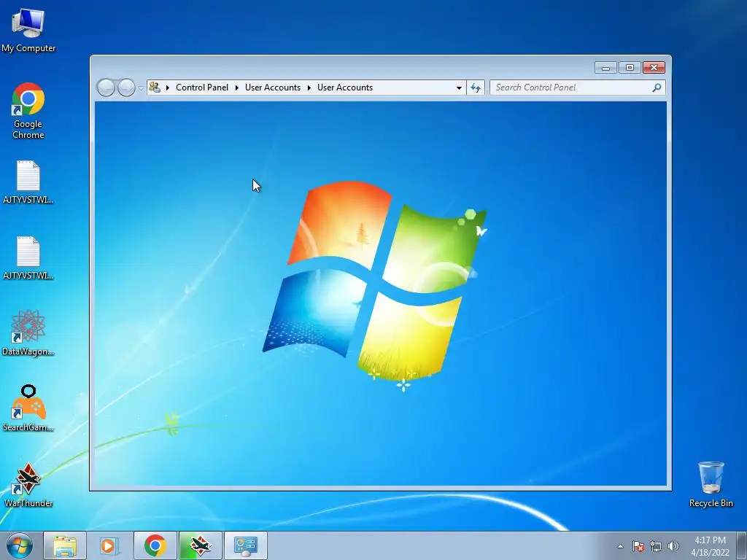Click last User Accounts breadcrumb

point(345,87)
